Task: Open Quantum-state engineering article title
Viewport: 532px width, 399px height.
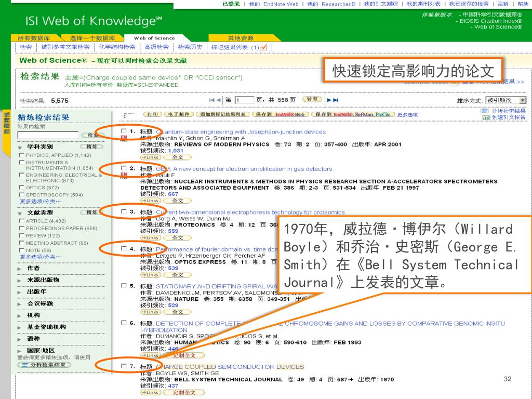Action: [241, 131]
